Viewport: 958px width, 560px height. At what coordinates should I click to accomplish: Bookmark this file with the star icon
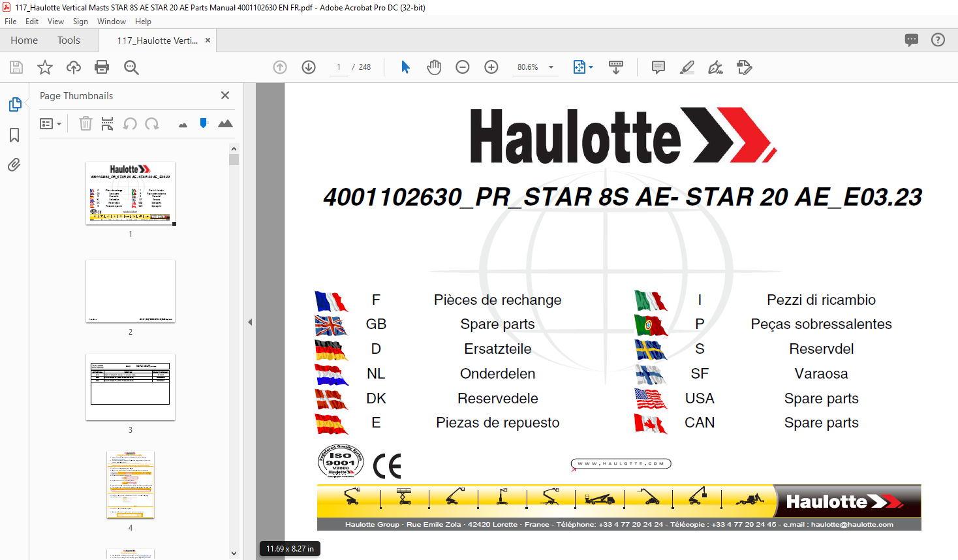pyautogui.click(x=45, y=67)
